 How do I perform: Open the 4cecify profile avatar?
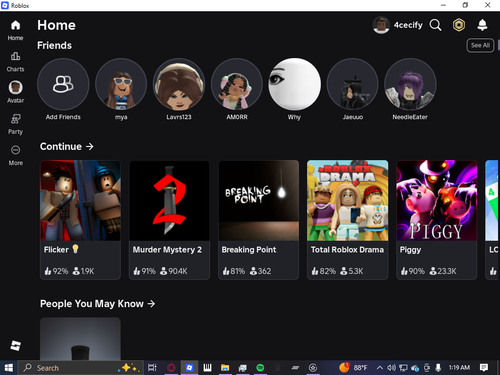pos(381,25)
